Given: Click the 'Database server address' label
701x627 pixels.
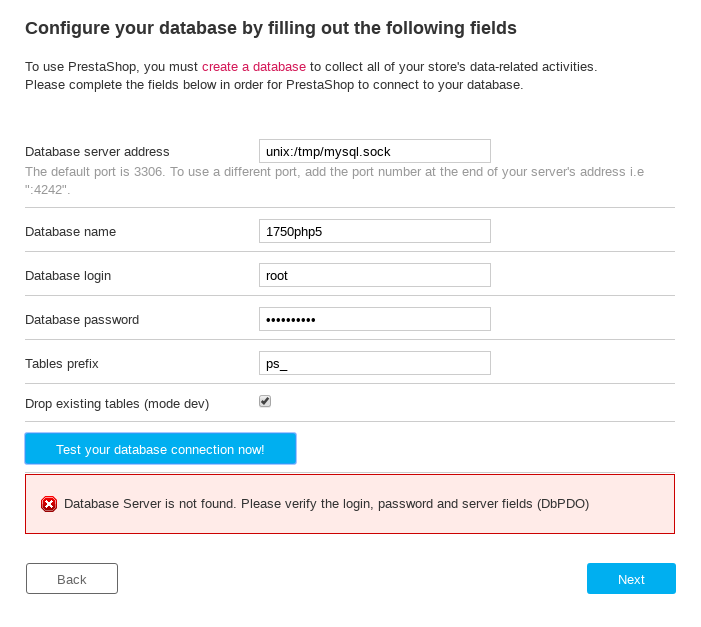Looking at the screenshot, I should [97, 152].
